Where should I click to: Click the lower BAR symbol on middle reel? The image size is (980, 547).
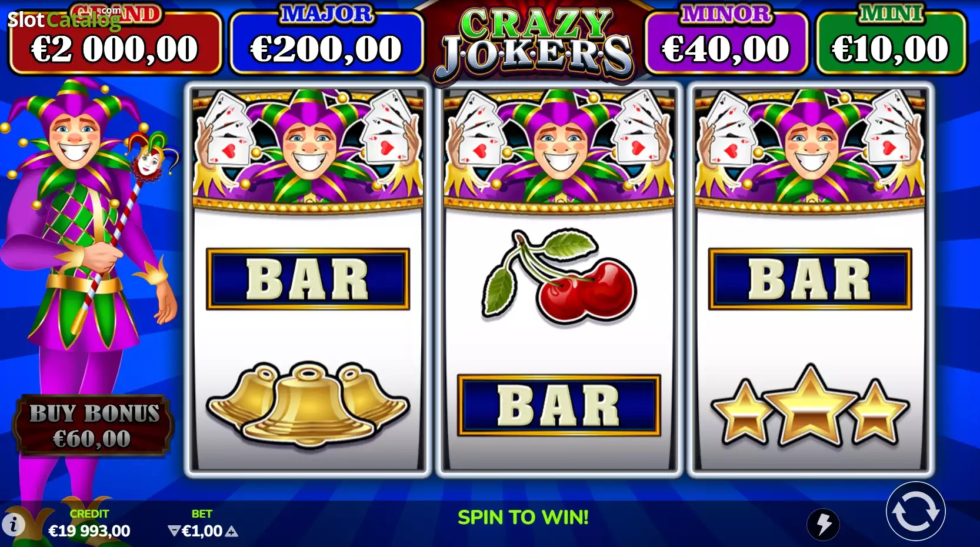coord(559,405)
